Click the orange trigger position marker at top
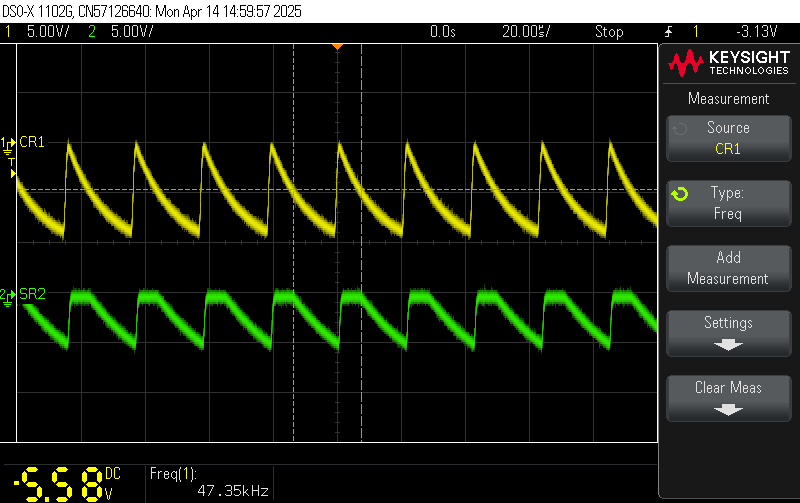Image resolution: width=800 pixels, height=503 pixels. click(x=338, y=46)
